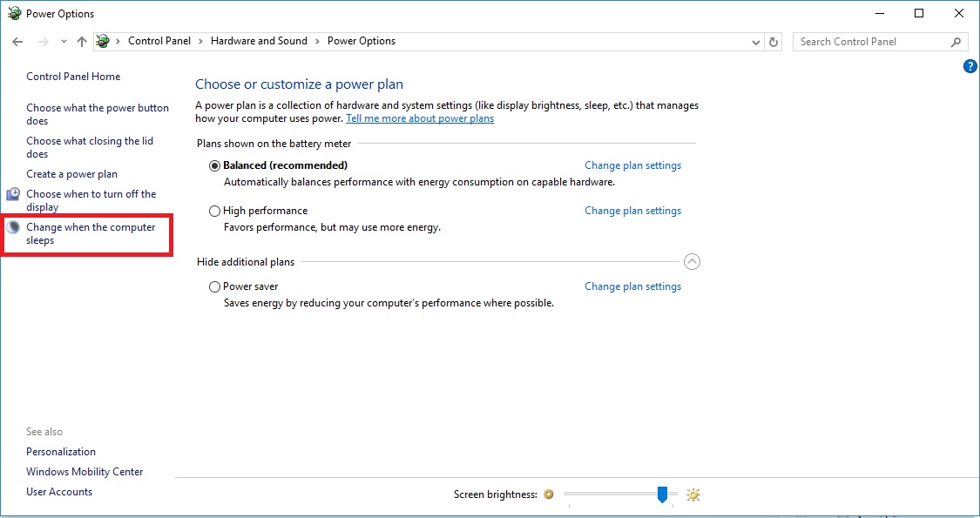Screen dimensions: 980x518
Task: Click the back navigation arrow
Action: pos(17,42)
